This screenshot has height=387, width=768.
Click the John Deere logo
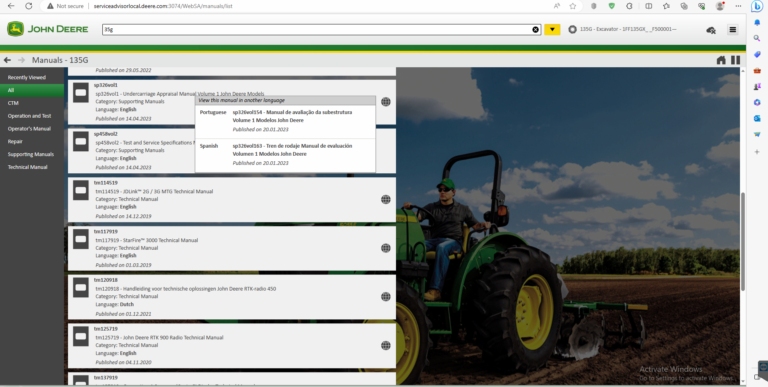pos(48,29)
